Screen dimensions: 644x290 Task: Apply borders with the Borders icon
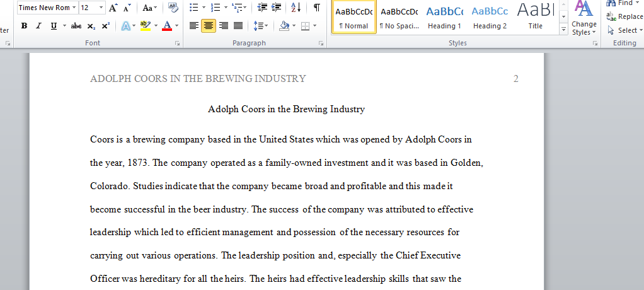[x=305, y=26]
